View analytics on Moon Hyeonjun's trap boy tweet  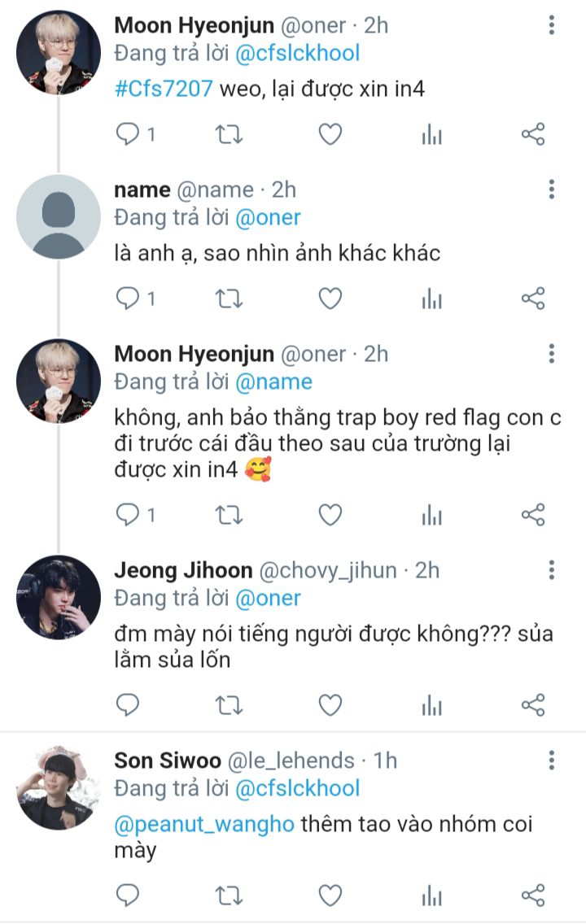[x=431, y=515]
